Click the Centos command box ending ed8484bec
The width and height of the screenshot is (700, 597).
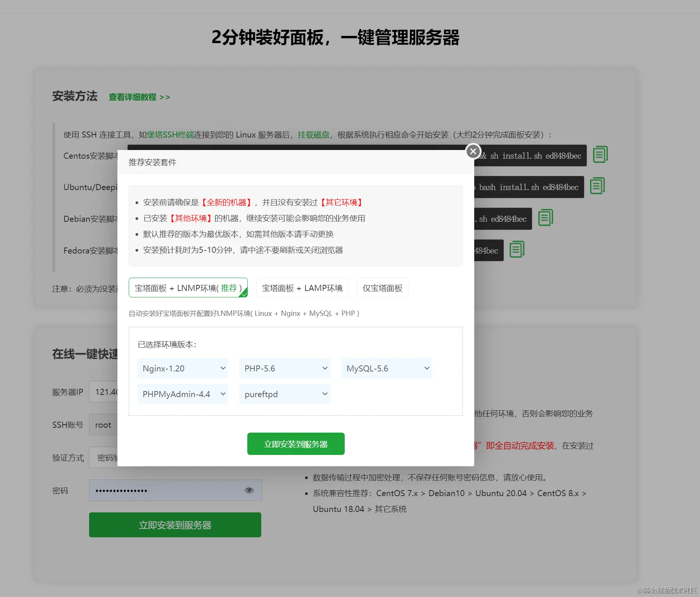pyautogui.click(x=530, y=156)
